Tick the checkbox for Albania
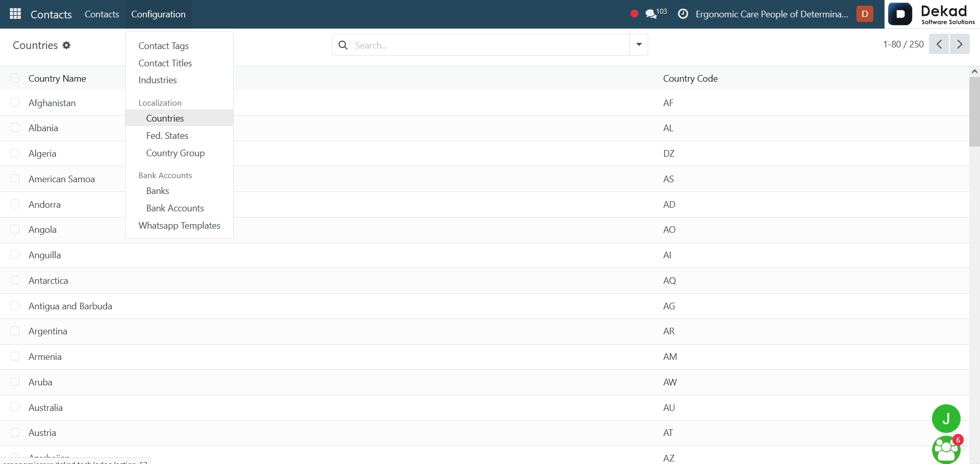Screen dimensions: 980x464 coord(15,128)
